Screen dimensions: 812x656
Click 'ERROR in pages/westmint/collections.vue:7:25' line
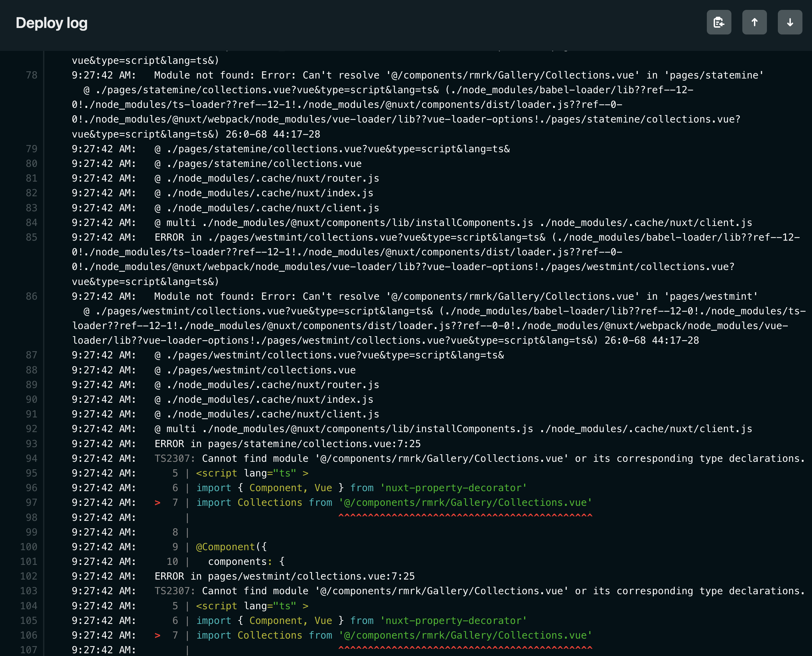point(284,576)
